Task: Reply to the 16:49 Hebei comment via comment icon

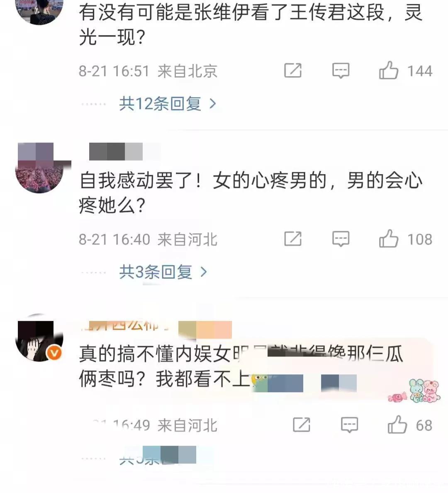Action: 349,425
